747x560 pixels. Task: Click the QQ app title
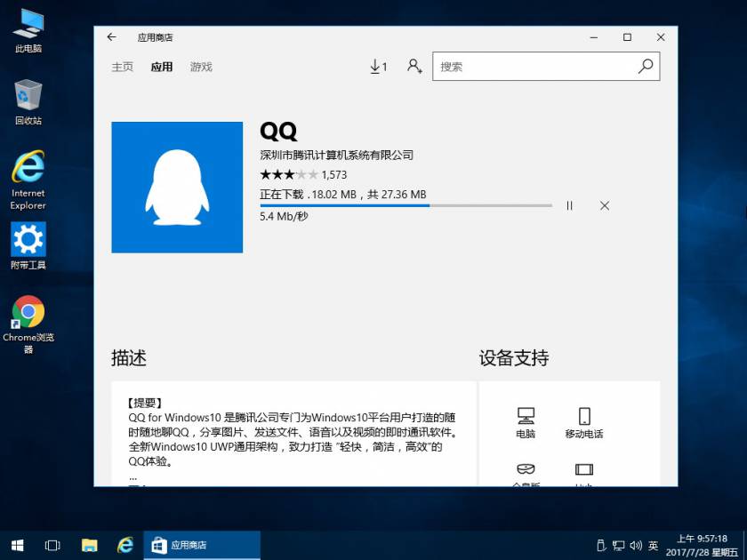pyautogui.click(x=278, y=131)
